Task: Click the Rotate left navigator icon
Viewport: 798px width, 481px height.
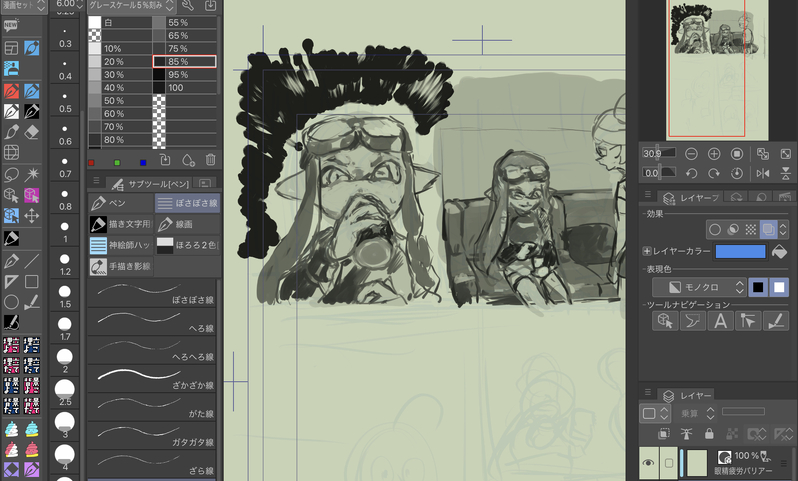Action: [691, 174]
